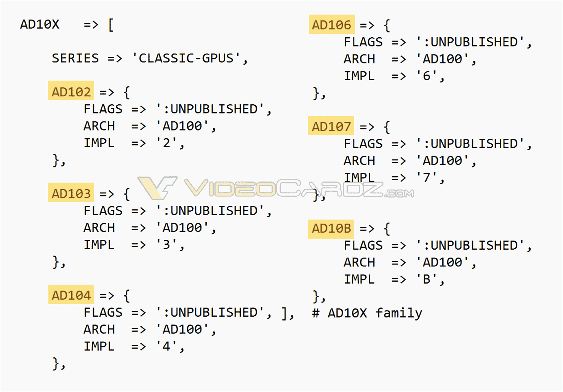Select the IMPL value '7'
563x392 pixels.
point(427,178)
